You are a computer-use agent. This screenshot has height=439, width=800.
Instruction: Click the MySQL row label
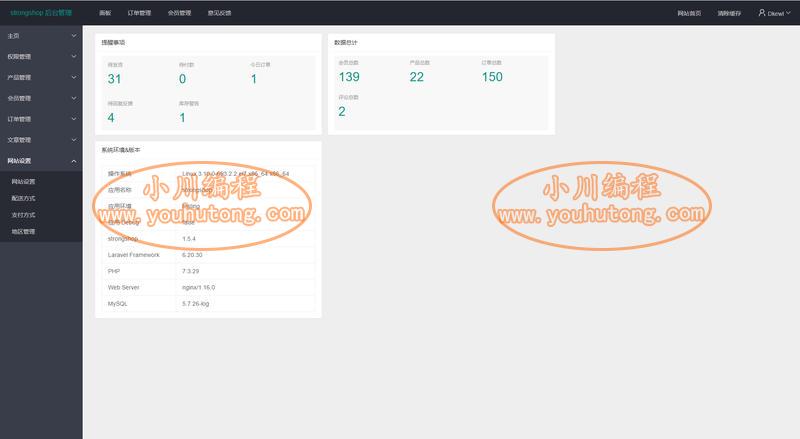(117, 304)
